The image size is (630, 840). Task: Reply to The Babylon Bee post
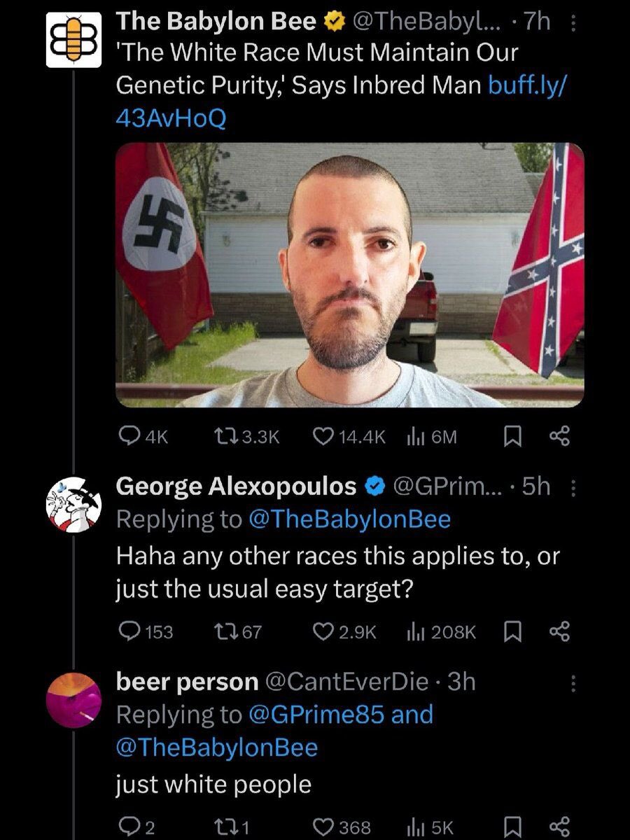[128, 437]
